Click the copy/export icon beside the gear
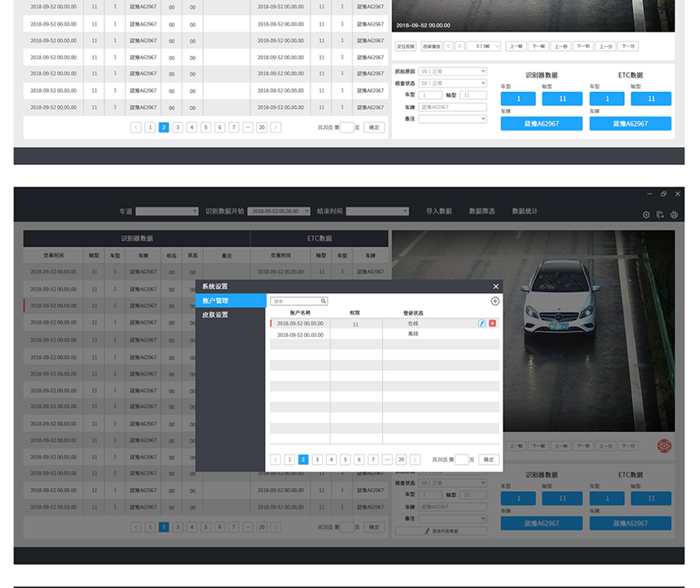Viewport: 700px width, 588px height. [660, 215]
